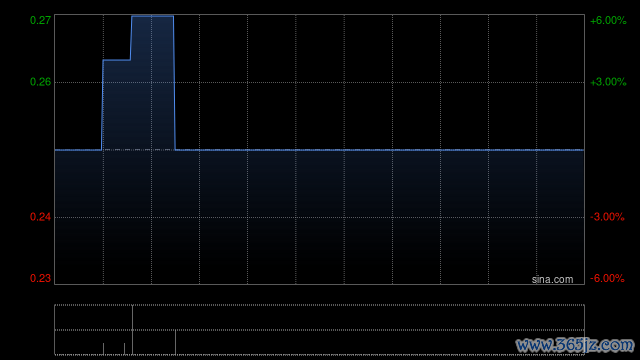Select the last volume bar after the spike
This screenshot has height=360, width=640.
click(x=176, y=342)
